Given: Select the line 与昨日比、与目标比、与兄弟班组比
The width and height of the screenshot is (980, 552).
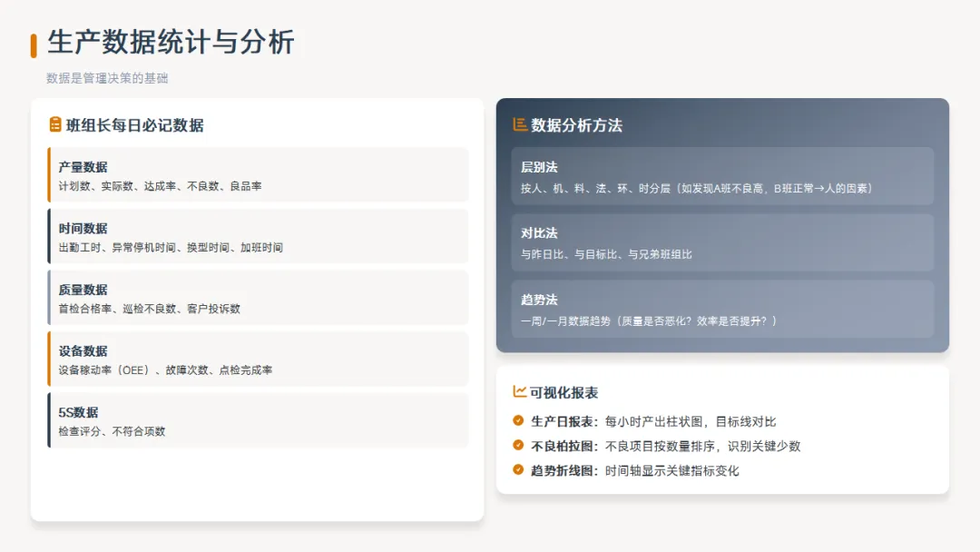Looking at the screenshot, I should click(x=606, y=254).
